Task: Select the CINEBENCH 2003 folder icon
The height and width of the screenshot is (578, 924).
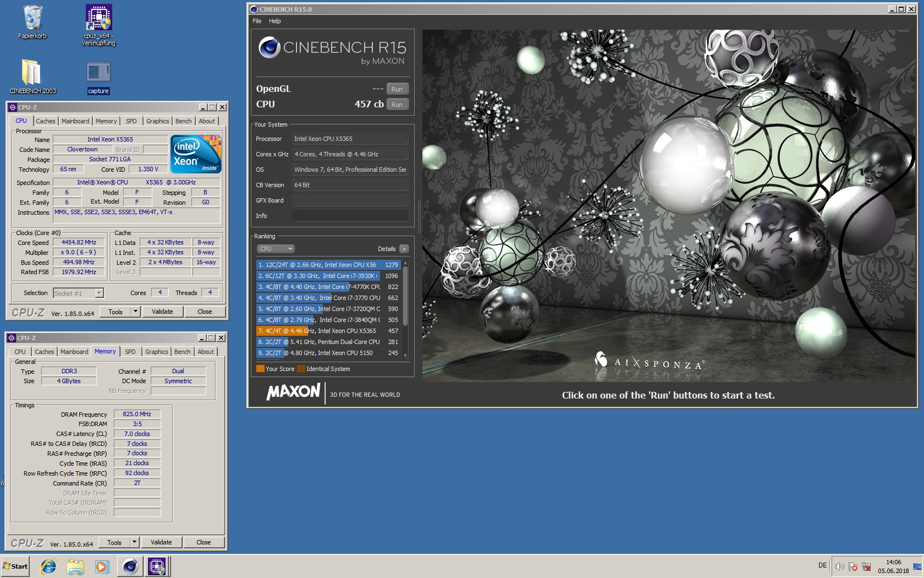Action: [x=32, y=76]
